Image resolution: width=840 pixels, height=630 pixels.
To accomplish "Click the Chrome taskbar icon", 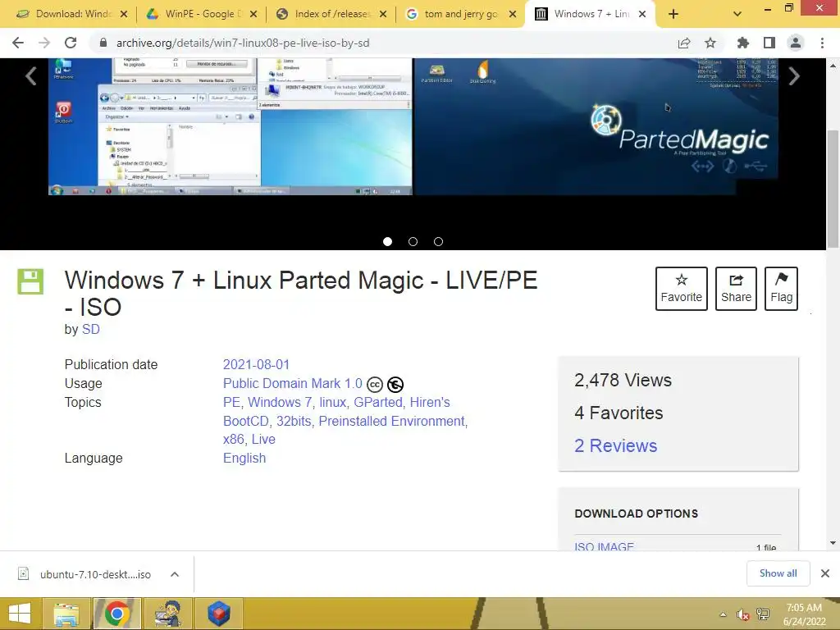I will point(116,614).
